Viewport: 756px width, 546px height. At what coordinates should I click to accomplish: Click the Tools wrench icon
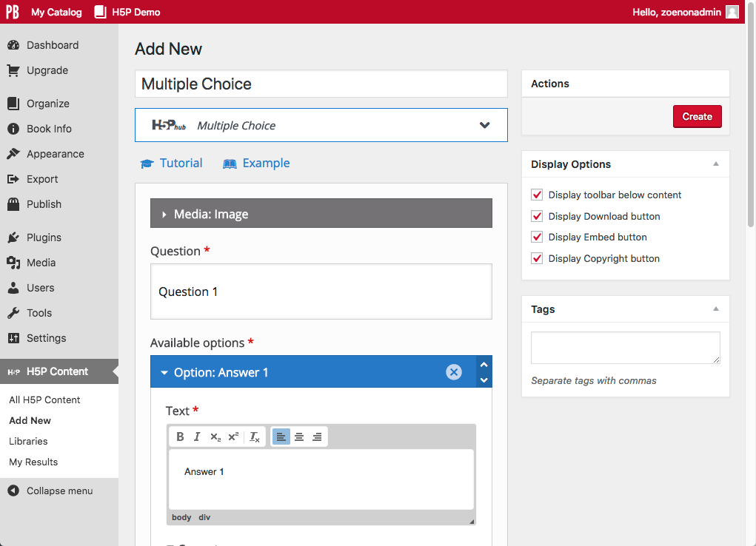point(13,313)
